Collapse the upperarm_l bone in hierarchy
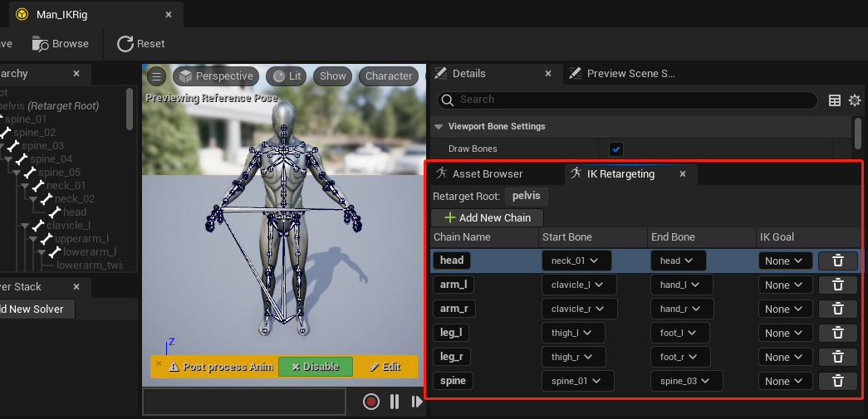 pos(33,239)
